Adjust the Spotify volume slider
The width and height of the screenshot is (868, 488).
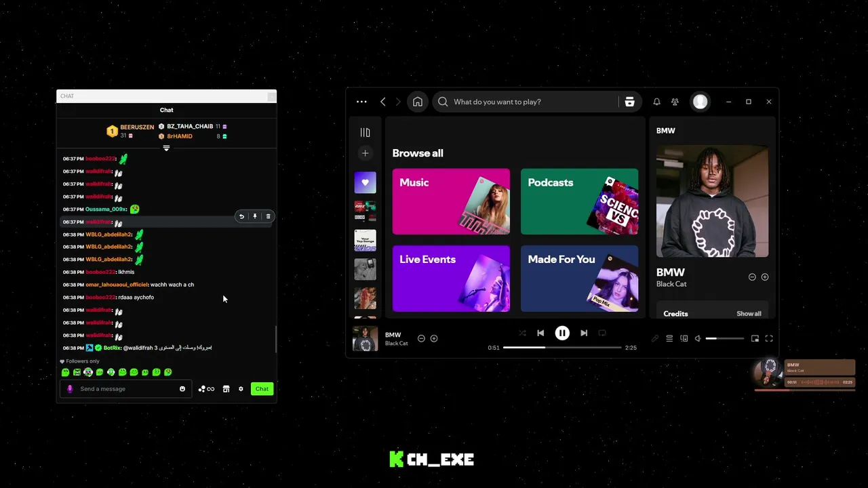click(x=724, y=338)
